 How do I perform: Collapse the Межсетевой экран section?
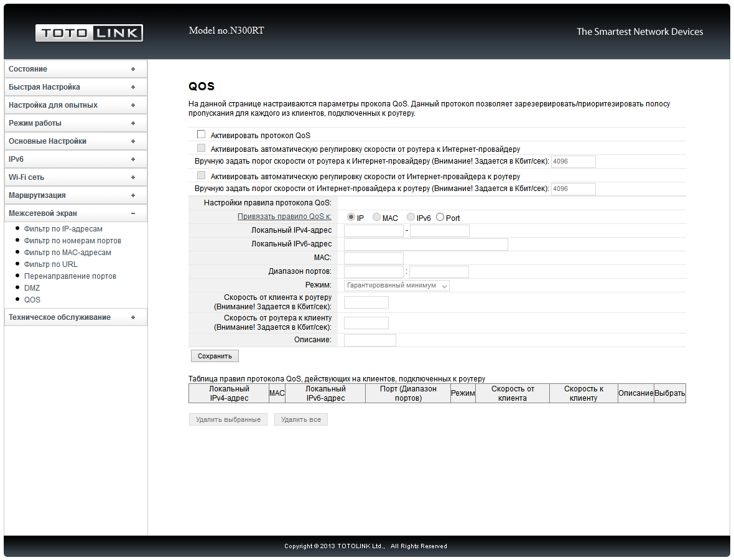[76, 213]
